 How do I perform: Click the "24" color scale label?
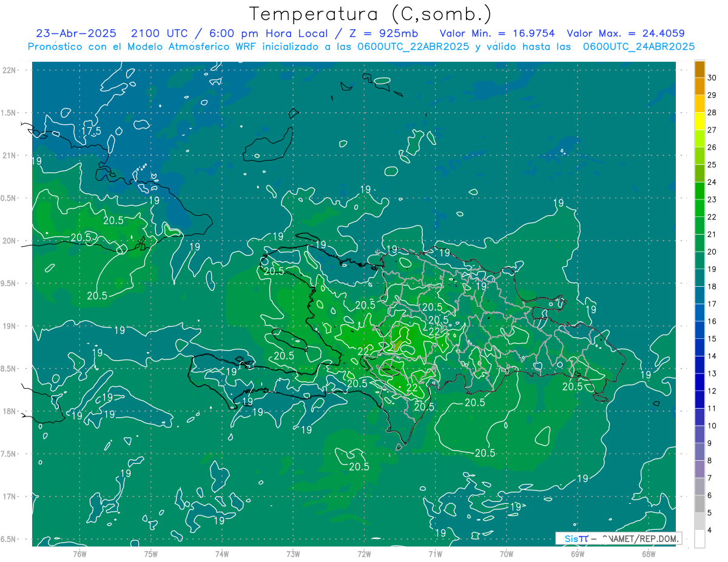point(712,182)
